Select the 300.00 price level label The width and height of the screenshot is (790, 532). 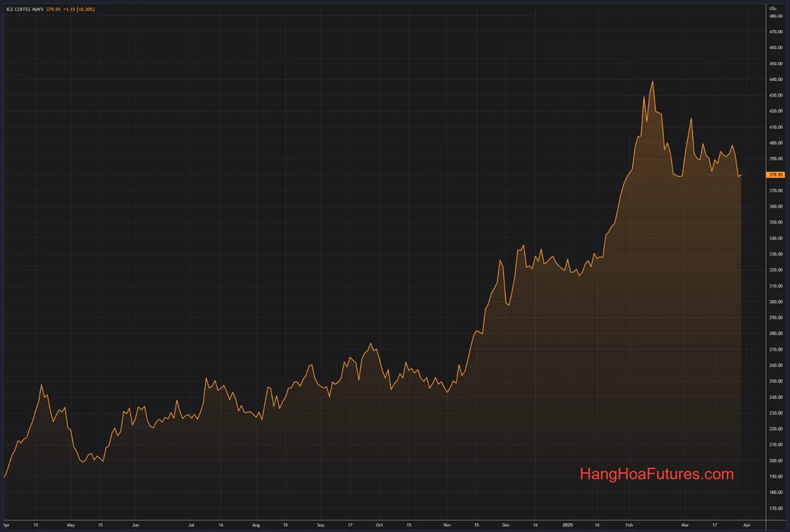775,302
